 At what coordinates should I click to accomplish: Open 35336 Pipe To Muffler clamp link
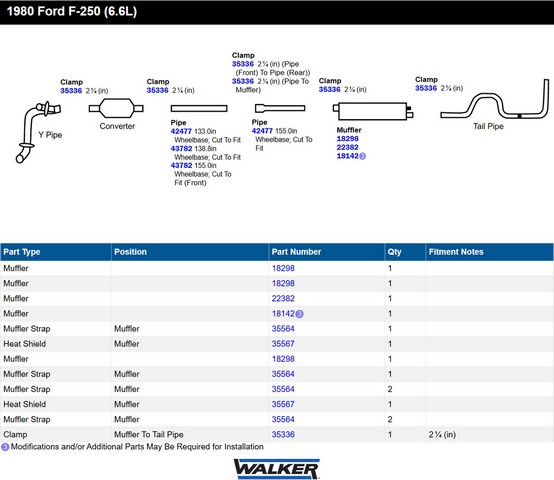243,81
